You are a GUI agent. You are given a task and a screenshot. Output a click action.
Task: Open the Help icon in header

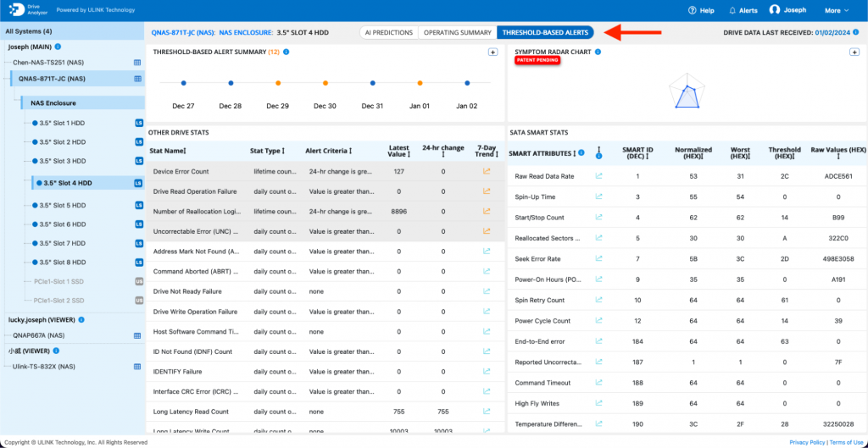click(692, 10)
